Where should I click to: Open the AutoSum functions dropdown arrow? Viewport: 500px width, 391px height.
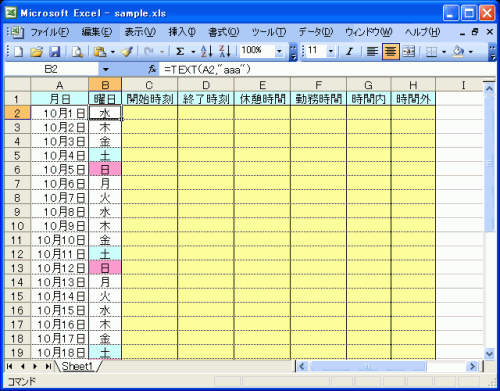193,52
